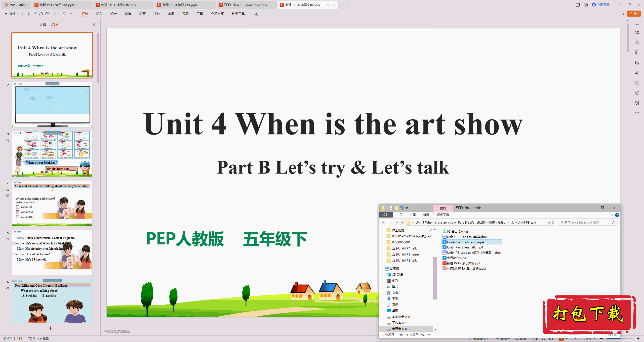Switch to 大纲 outline view tab

(x=43, y=24)
